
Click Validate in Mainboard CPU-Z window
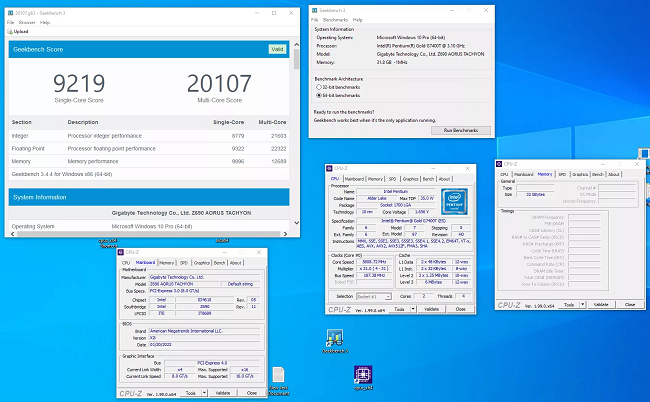click(223, 393)
